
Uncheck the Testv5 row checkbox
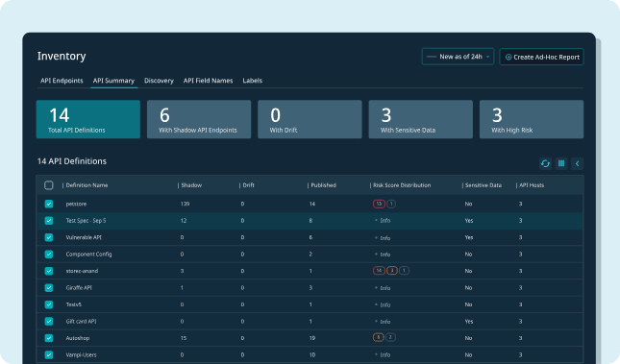click(x=49, y=304)
